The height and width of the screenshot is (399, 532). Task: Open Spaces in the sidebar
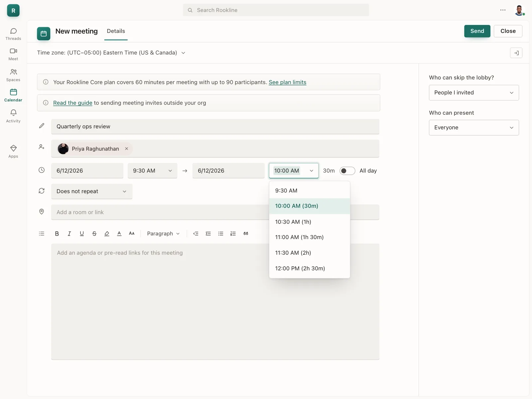[x=13, y=75]
